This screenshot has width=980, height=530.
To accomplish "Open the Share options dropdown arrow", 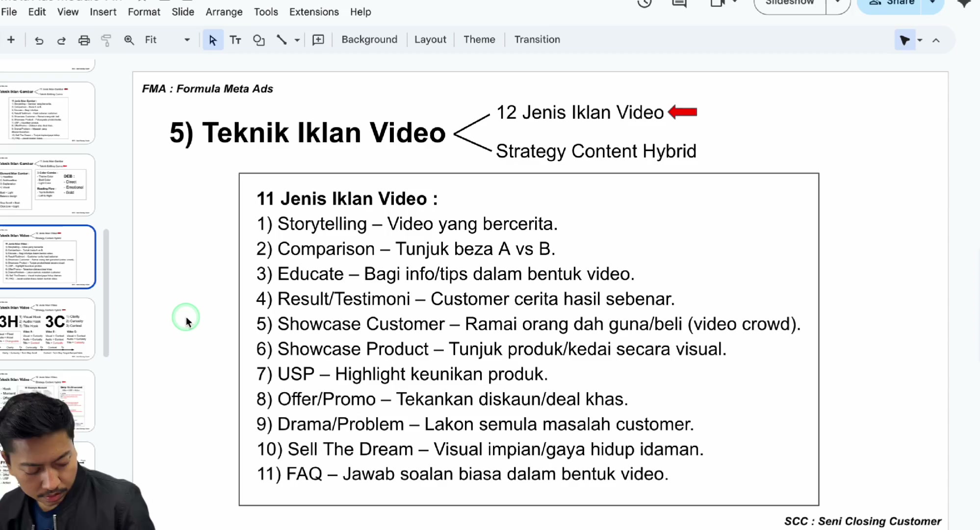I will click(932, 3).
